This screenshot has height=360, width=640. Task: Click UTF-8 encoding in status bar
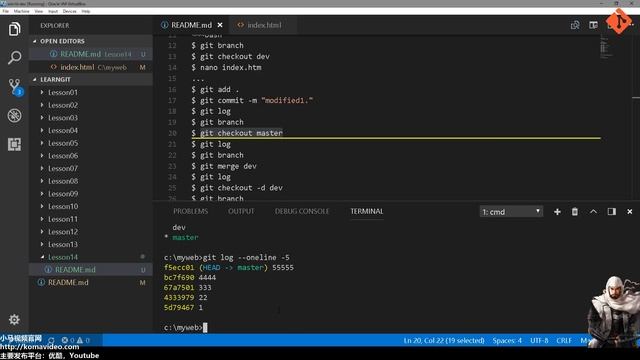(x=539, y=340)
